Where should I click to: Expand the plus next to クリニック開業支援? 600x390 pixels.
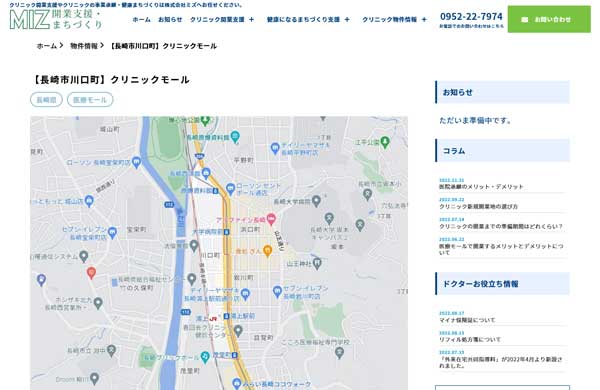pos(251,20)
